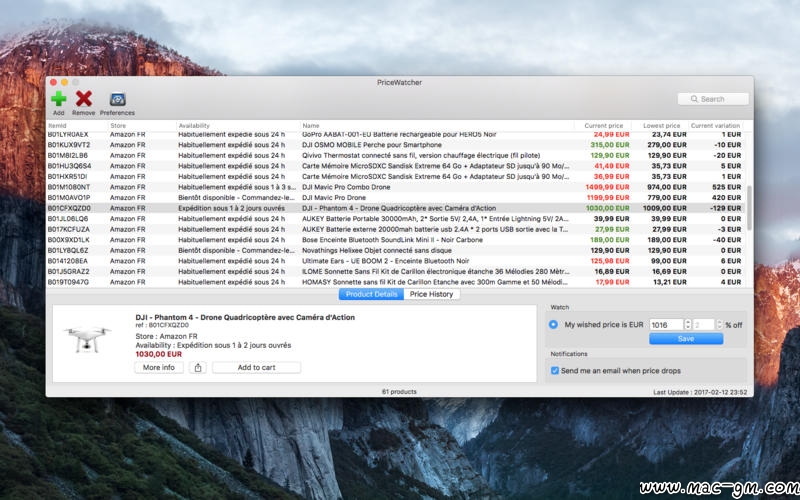The image size is (800, 500).
Task: Click the 974,00 EUR lowest price cell
Action: [x=666, y=187]
